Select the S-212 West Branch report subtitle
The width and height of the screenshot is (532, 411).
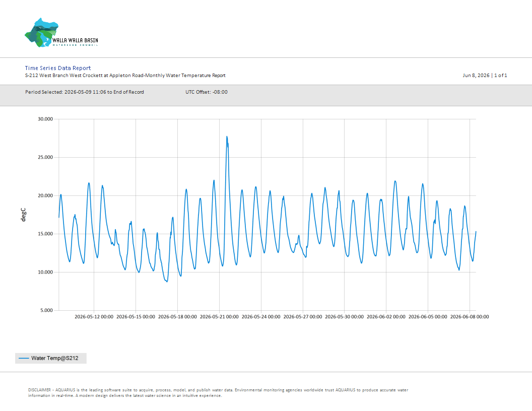(x=125, y=75)
